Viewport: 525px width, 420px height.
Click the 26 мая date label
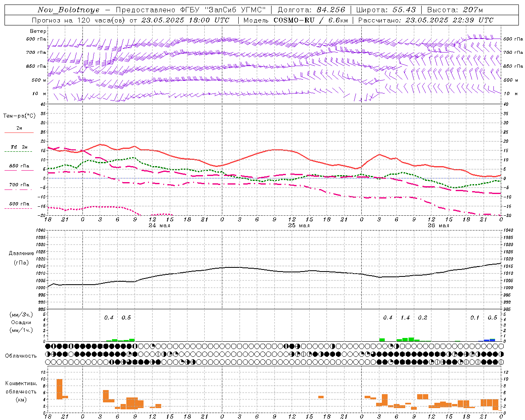[x=438, y=226]
